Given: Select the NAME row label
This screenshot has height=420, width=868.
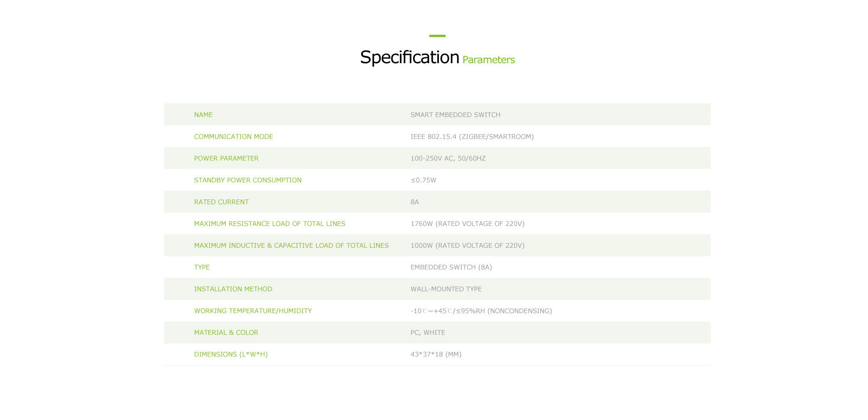Looking at the screenshot, I should (x=203, y=115).
